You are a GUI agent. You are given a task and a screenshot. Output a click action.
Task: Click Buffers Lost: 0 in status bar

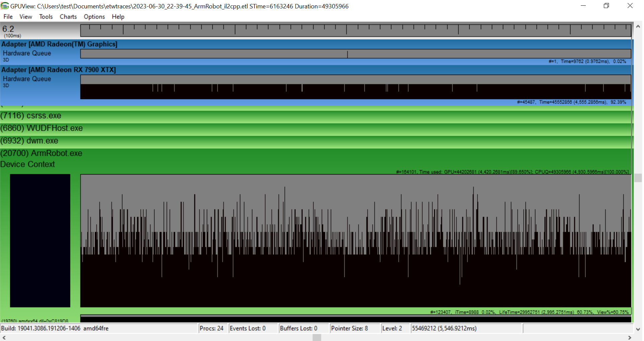tap(298, 329)
